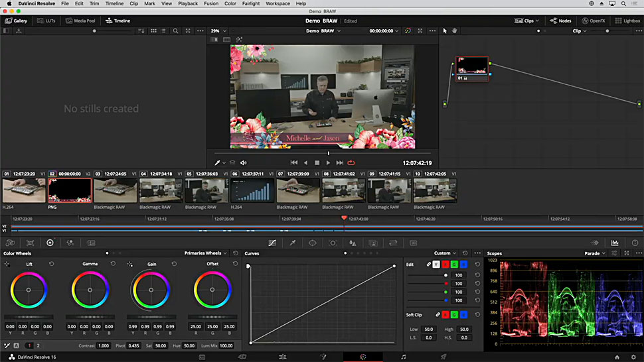
Task: Open the Camera Raw palette
Action: click(10, 243)
